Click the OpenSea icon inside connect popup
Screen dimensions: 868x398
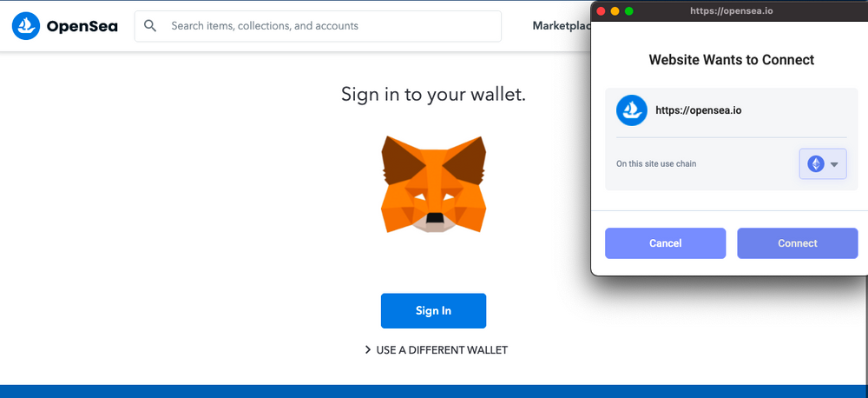[632, 110]
